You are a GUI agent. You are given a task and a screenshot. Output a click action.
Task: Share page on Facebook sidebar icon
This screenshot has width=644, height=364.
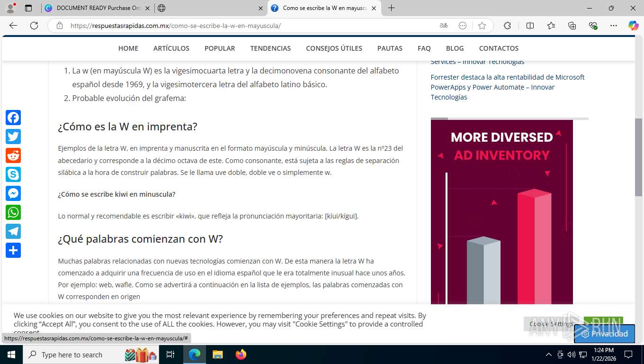(x=13, y=118)
